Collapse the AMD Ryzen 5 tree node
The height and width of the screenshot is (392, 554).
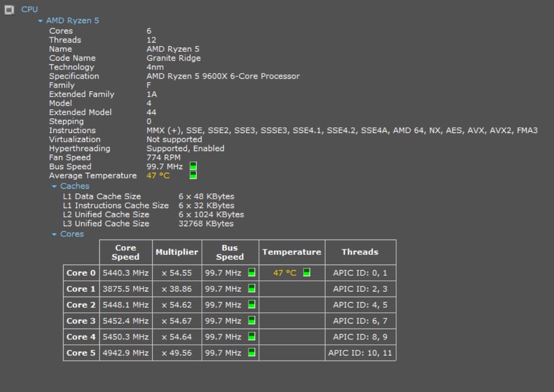(x=40, y=21)
